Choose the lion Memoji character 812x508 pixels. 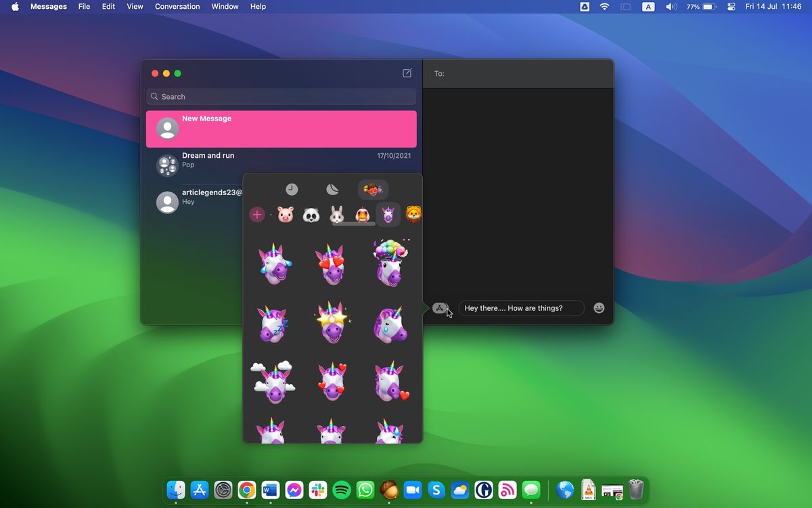pos(413,214)
